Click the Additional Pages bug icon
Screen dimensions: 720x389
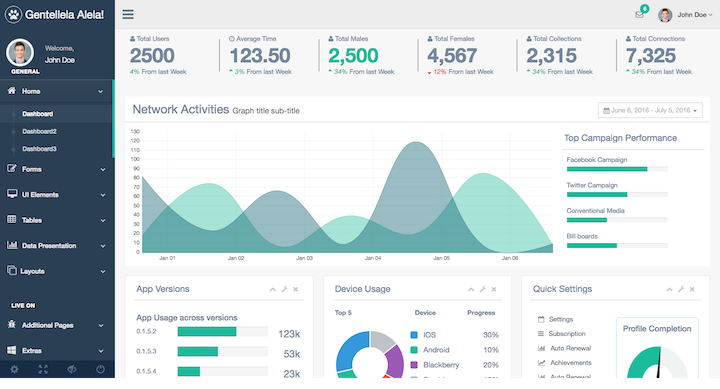(11, 324)
